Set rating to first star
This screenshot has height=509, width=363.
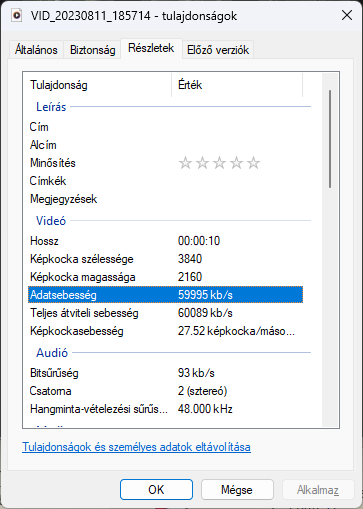pyautogui.click(x=185, y=163)
